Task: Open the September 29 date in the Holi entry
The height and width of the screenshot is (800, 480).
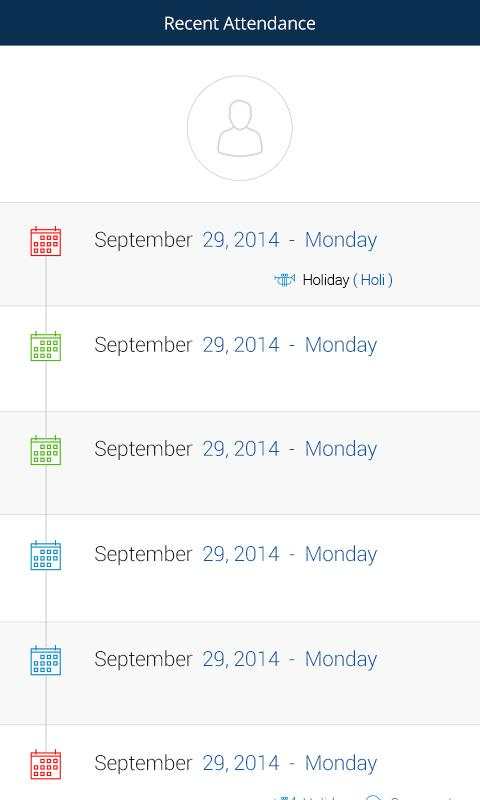Action: tap(187, 240)
